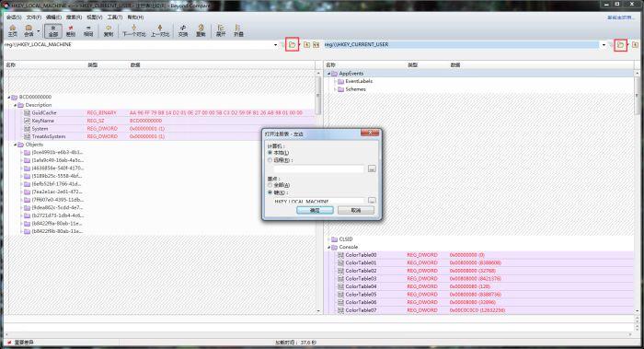This screenshot has width=644, height=349.
Task: Select the ColorTable07 row in right pane
Action: coord(479,310)
